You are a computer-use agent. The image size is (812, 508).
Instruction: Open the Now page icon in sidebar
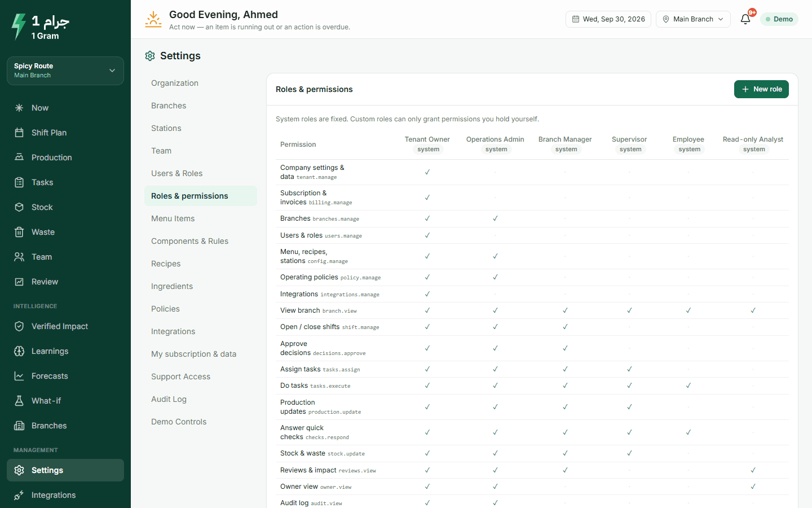19,108
